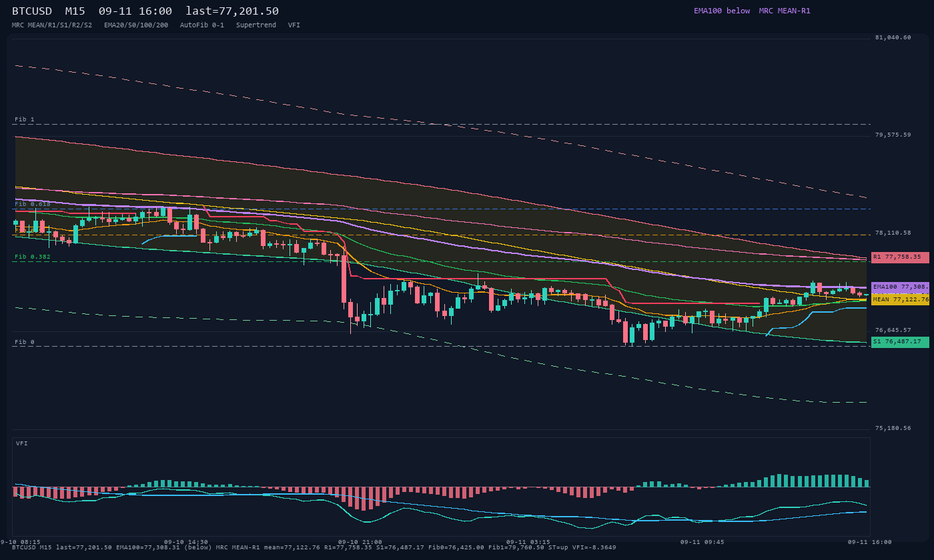Click the VFI legend in header

[x=294, y=25]
